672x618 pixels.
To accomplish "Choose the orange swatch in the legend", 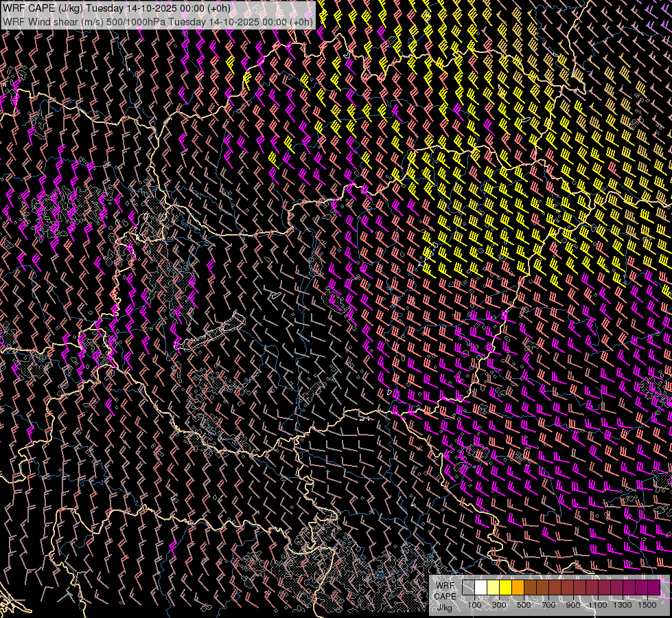I will (x=518, y=588).
